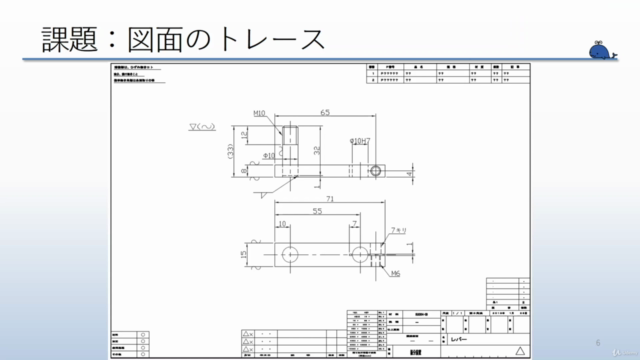
Task: Click the weld symbol arrow below the boss
Action: (276, 187)
